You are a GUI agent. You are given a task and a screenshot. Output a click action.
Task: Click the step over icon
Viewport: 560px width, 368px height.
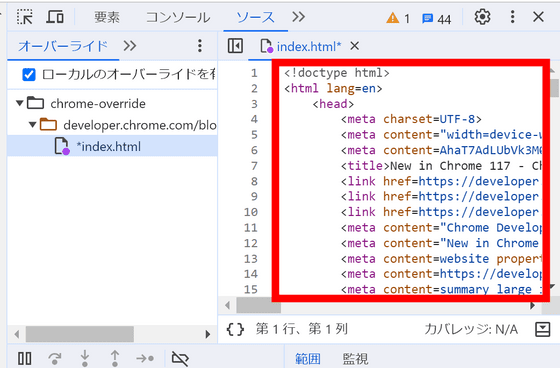pos(54,358)
